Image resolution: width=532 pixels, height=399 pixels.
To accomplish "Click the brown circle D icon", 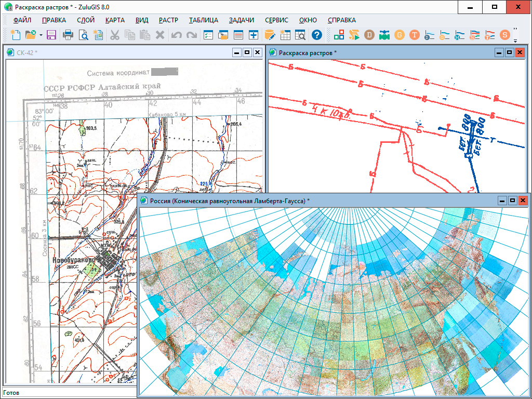I will click(369, 35).
